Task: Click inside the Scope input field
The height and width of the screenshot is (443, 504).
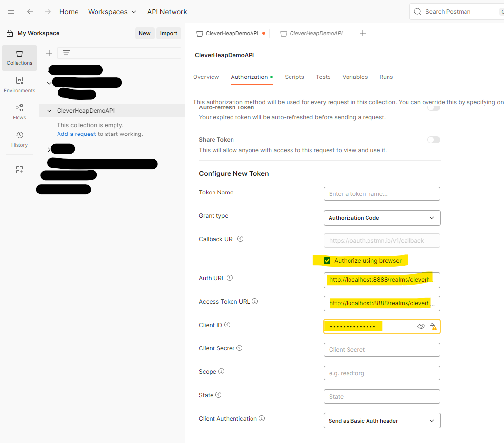Action: click(382, 373)
